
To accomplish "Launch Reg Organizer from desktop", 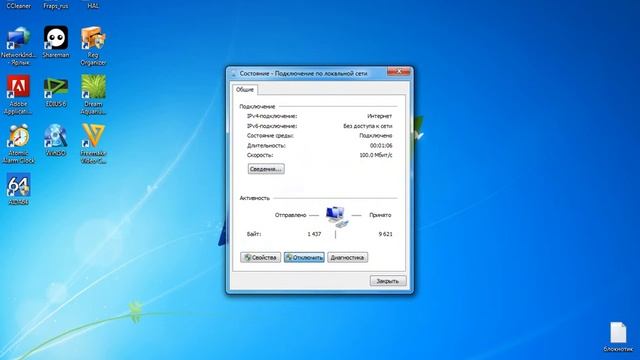I will point(93,46).
